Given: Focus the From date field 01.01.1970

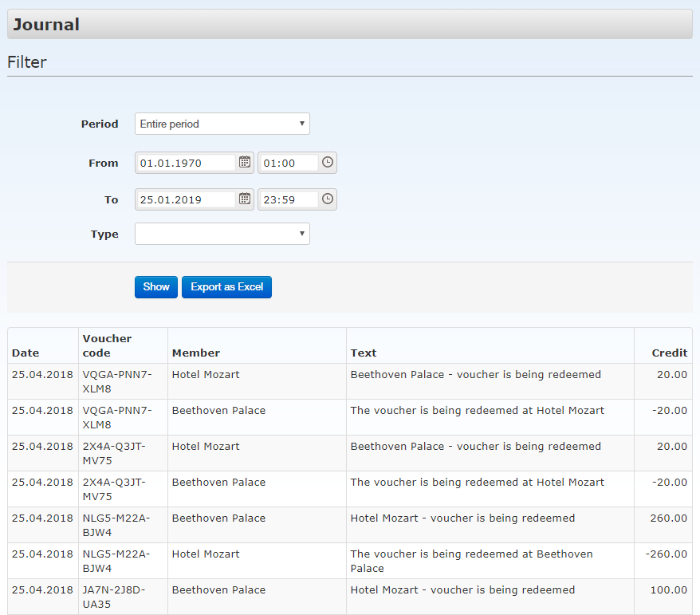Looking at the screenshot, I should (x=186, y=163).
